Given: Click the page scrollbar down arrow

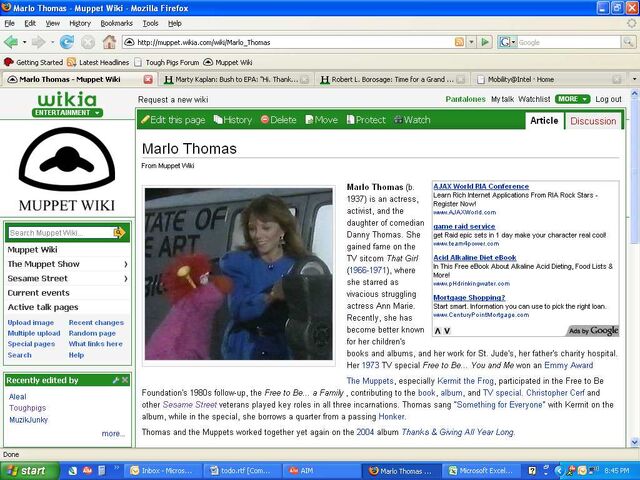Looking at the screenshot, I should 634,442.
